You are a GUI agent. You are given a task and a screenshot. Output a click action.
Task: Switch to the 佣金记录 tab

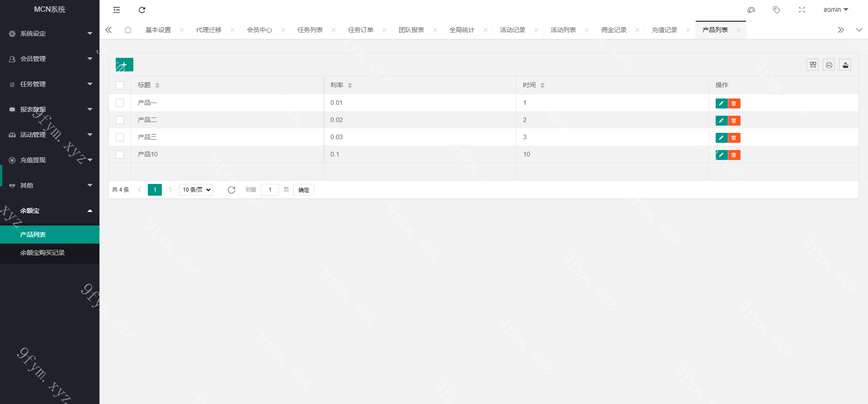(614, 30)
